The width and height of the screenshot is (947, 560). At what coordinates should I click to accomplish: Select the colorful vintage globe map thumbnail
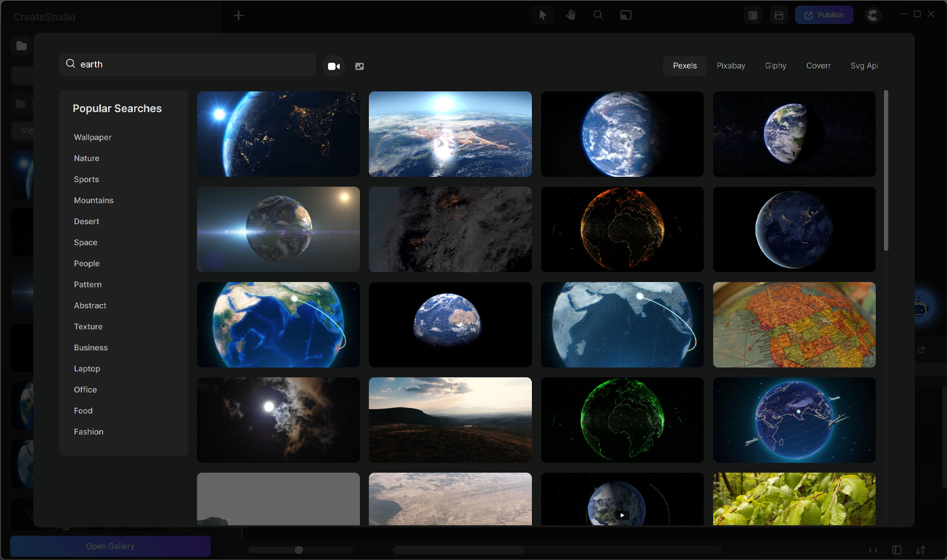click(x=794, y=325)
